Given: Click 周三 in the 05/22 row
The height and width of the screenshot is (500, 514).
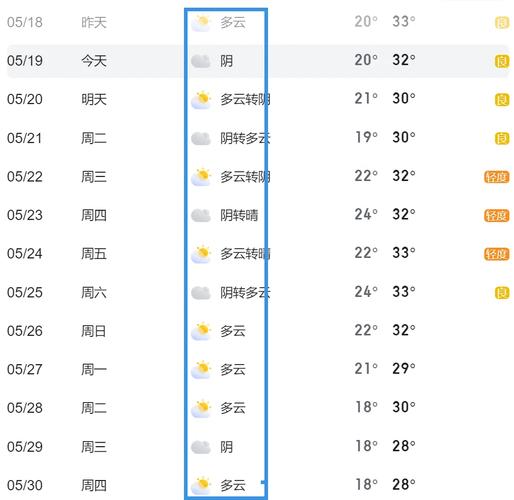Looking at the screenshot, I should tap(94, 177).
